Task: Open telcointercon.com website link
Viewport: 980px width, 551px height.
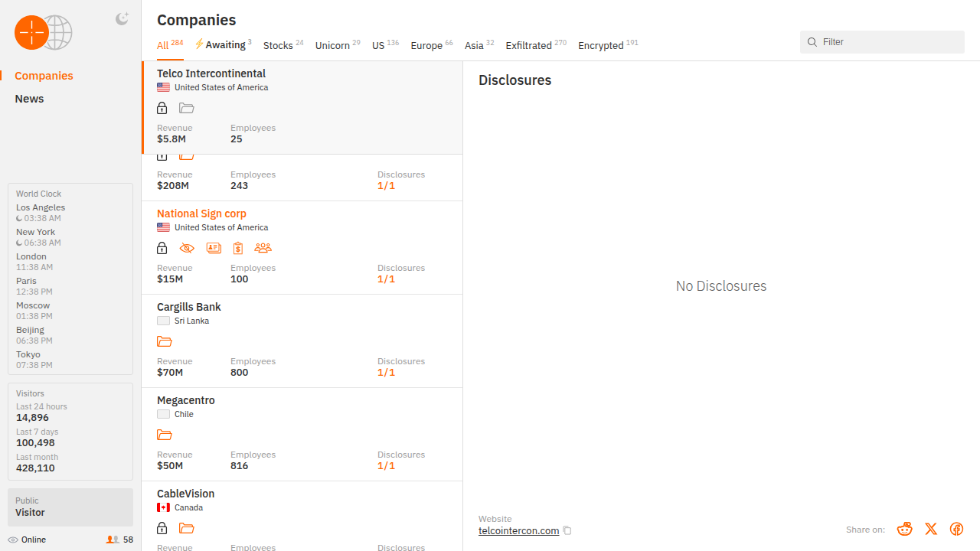Action: 519,530
